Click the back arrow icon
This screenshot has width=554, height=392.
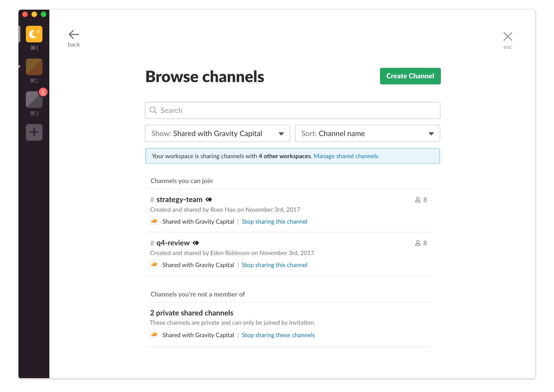point(74,35)
